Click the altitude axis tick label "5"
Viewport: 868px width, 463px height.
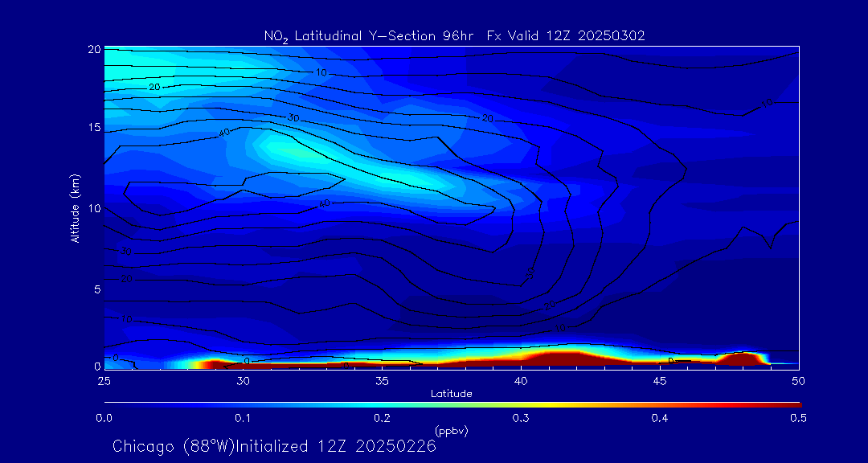point(97,289)
